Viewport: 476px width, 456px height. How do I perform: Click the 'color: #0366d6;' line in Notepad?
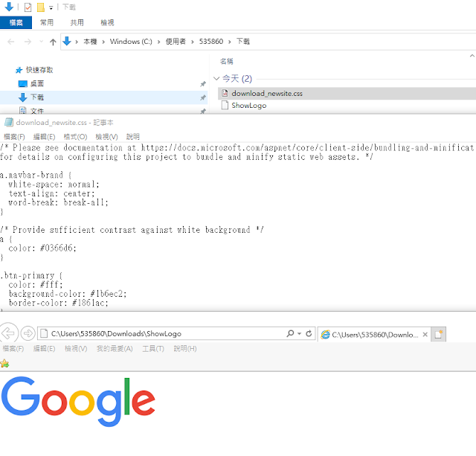click(x=42, y=248)
